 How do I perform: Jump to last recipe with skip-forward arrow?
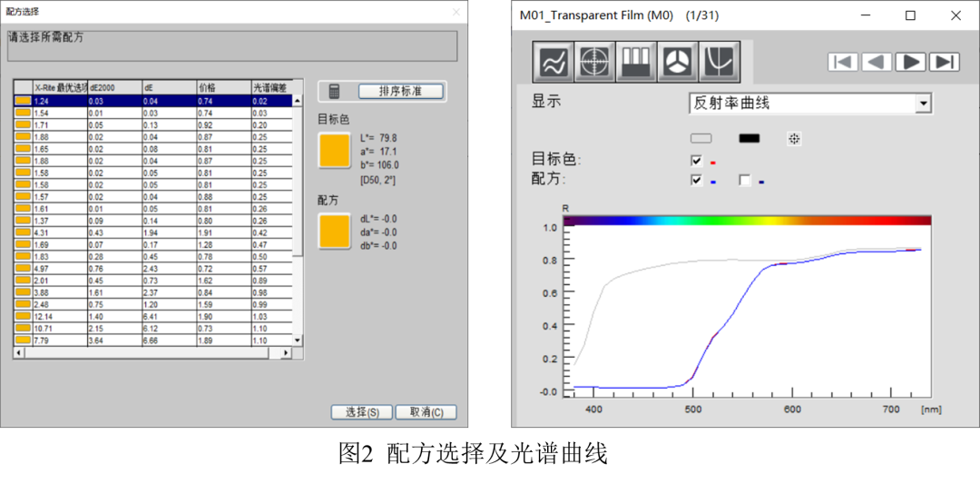(945, 62)
